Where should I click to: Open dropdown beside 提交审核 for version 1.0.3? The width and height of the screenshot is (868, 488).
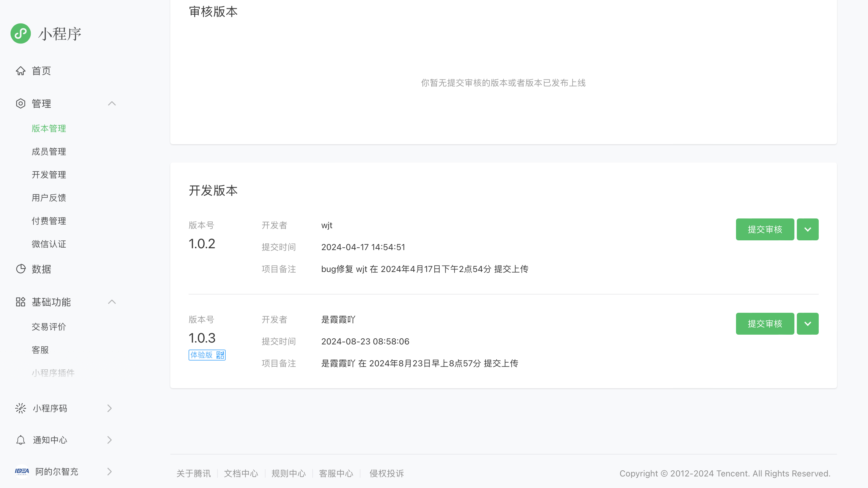click(x=808, y=324)
